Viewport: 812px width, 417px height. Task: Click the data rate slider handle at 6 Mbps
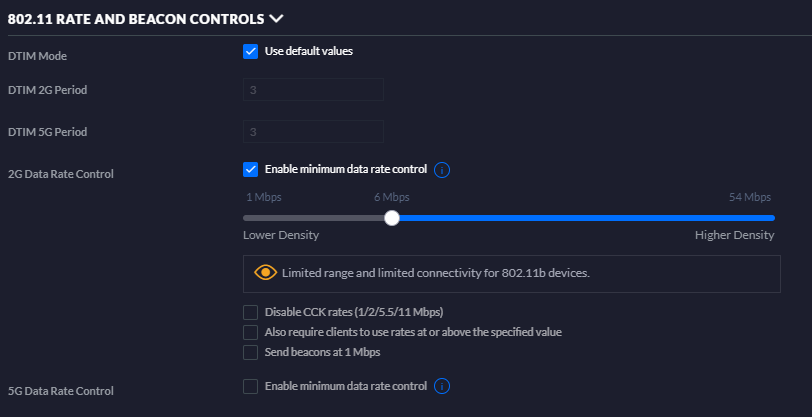[x=392, y=218]
